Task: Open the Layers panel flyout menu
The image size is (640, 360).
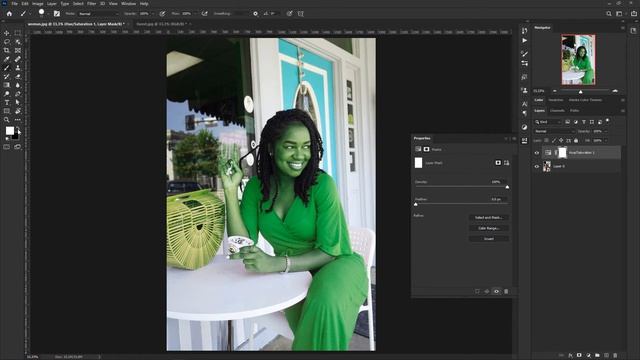Action: click(622, 111)
